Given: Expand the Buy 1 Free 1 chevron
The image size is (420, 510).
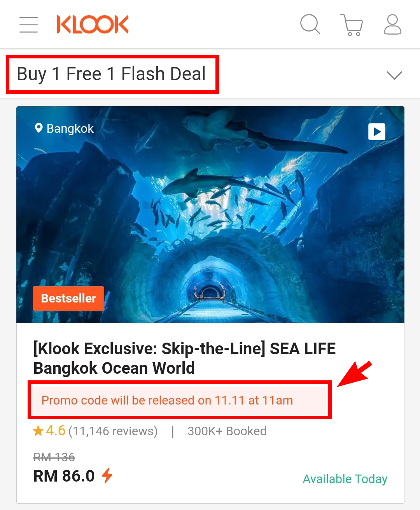Looking at the screenshot, I should (x=394, y=75).
